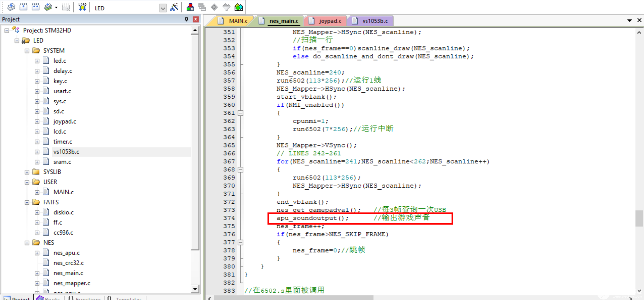Switch to the Books bottom panel tab
The width and height of the screenshot is (644, 300).
pos(49,298)
